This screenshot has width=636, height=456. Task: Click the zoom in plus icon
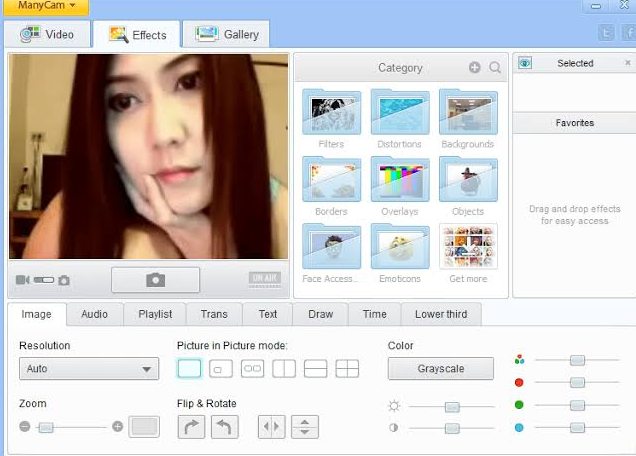click(117, 426)
